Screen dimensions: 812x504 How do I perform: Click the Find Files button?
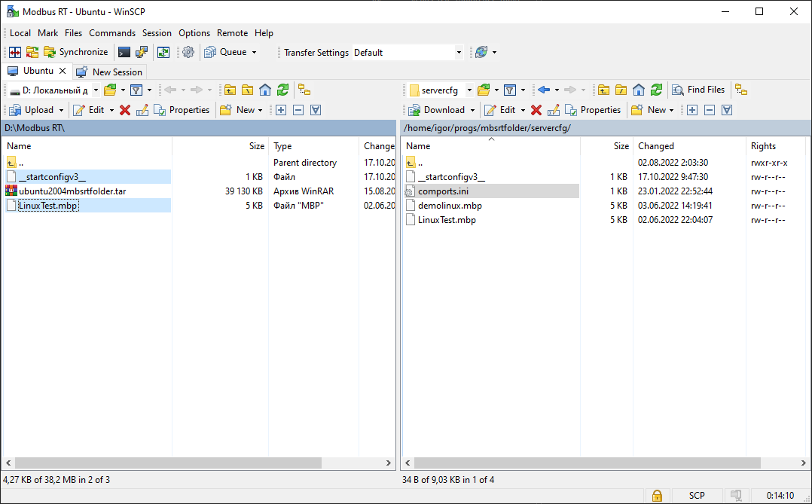click(698, 90)
